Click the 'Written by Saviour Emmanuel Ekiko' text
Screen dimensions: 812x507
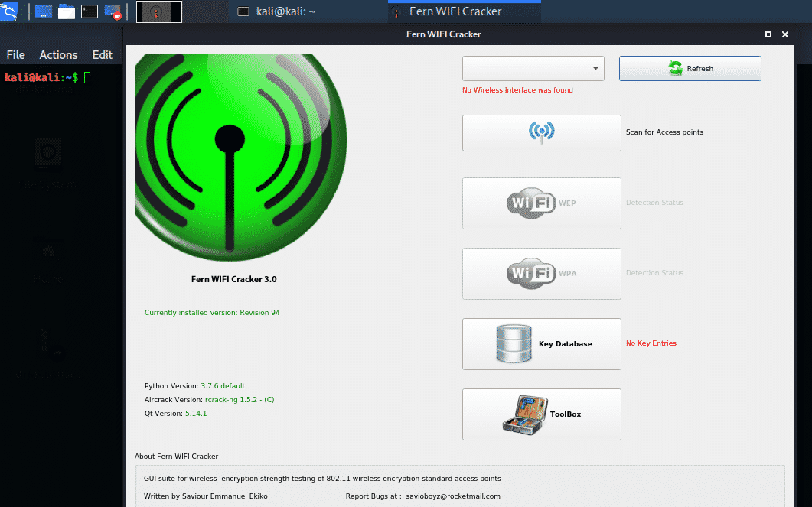pos(206,496)
